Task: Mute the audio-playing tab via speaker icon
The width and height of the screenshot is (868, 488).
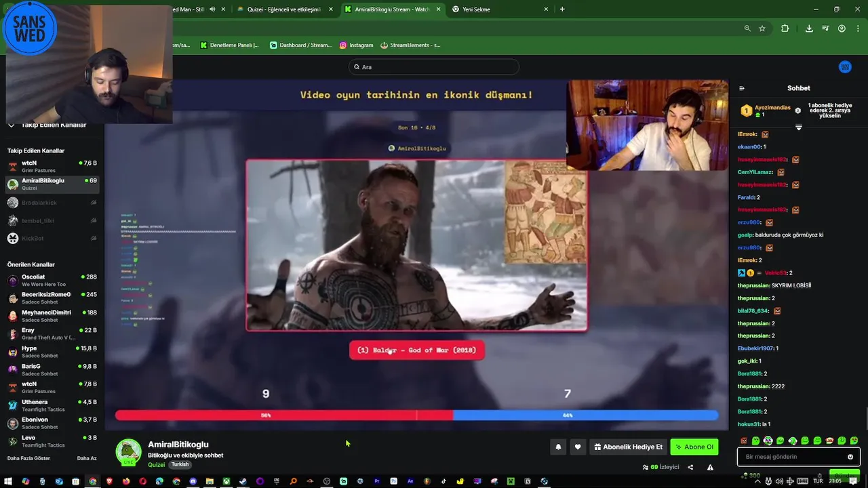Action: [212, 9]
